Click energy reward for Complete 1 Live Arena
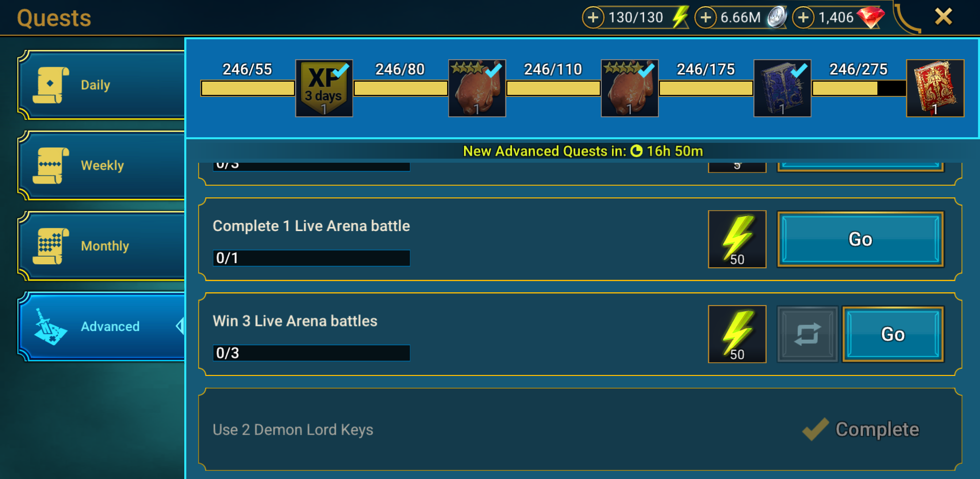 (737, 239)
